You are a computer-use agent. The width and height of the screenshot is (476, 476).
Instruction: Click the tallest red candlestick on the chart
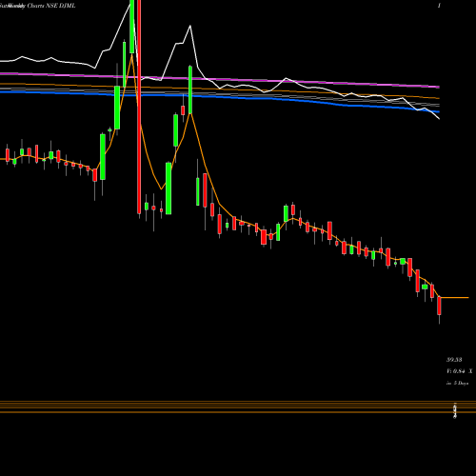[x=139, y=107]
